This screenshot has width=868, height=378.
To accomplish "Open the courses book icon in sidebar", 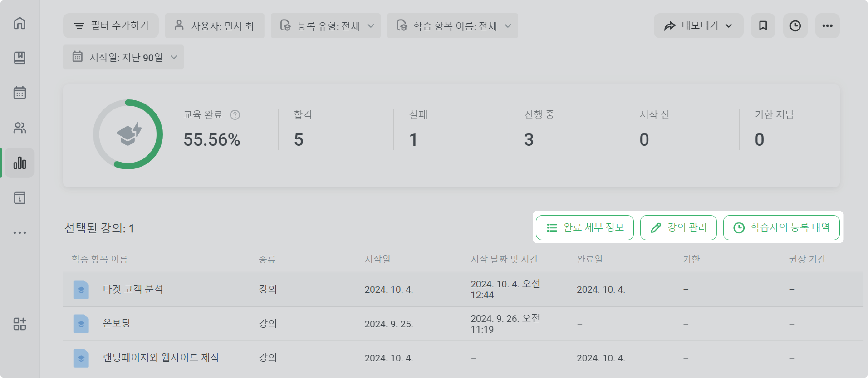I will pos(20,58).
